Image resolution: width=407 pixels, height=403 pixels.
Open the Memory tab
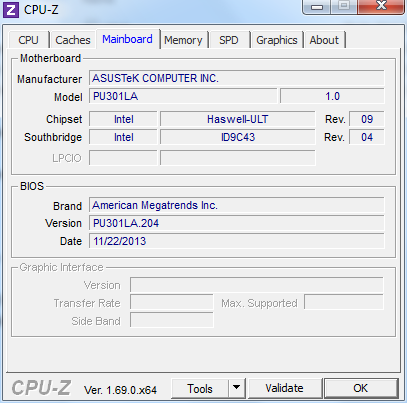pyautogui.click(x=183, y=40)
